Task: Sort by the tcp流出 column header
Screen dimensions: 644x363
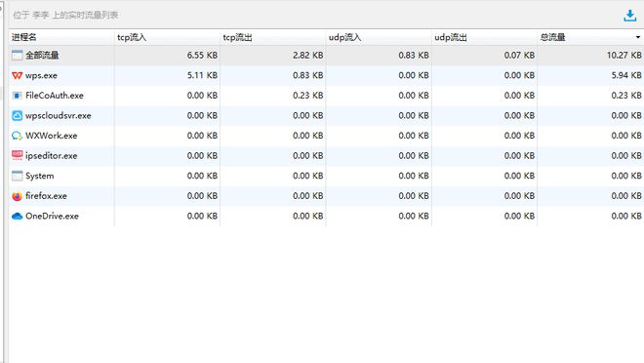Action: [x=272, y=37]
